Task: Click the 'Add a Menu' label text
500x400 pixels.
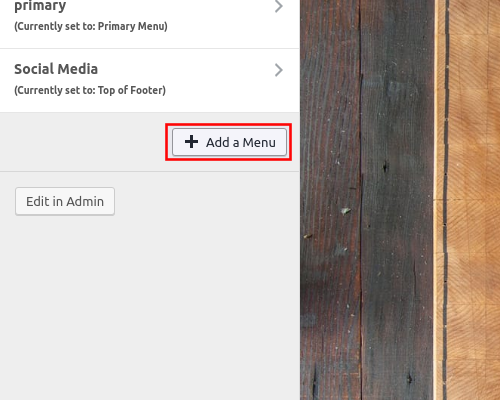Action: point(241,142)
